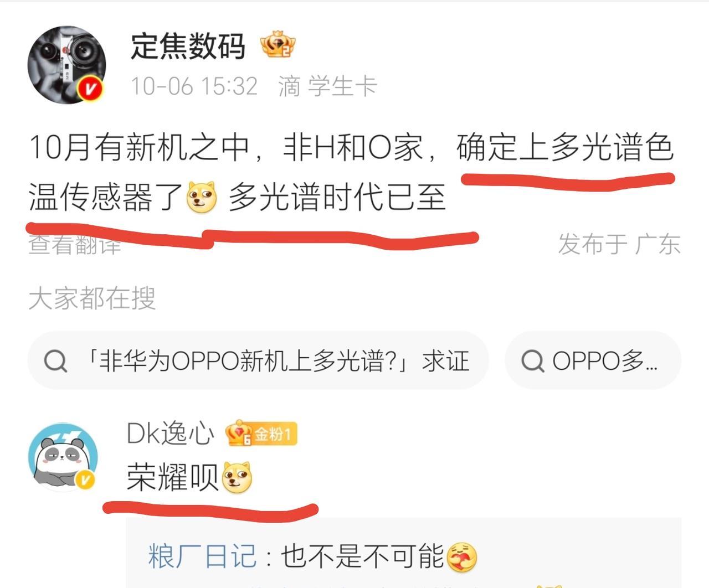Screen dimensions: 709x588
Task: Tap the 定焦数码 username
Action: (188, 46)
